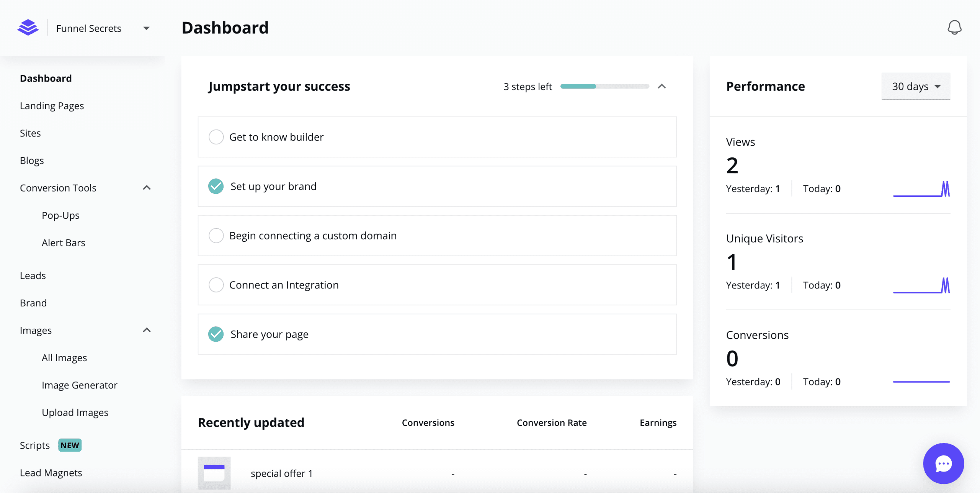Open Scripts in the sidebar
The height and width of the screenshot is (493, 980).
[35, 445]
